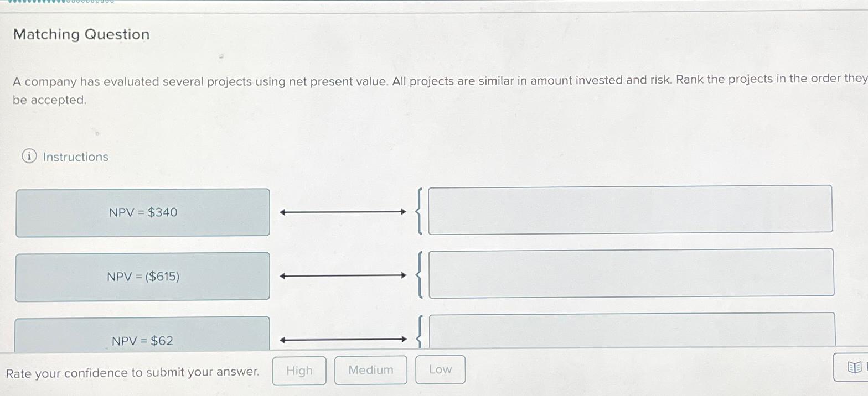
Task: Expand the answer slot next to NPV = ($615)
Action: pyautogui.click(x=630, y=275)
